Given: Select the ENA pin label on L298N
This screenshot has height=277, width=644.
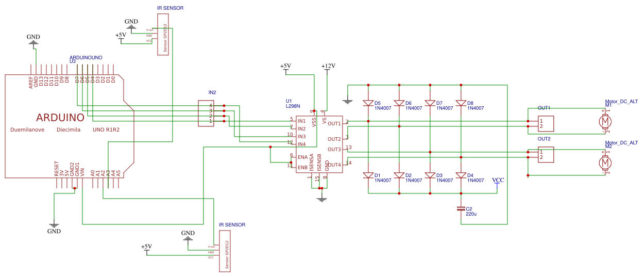Looking at the screenshot, I should [x=302, y=157].
